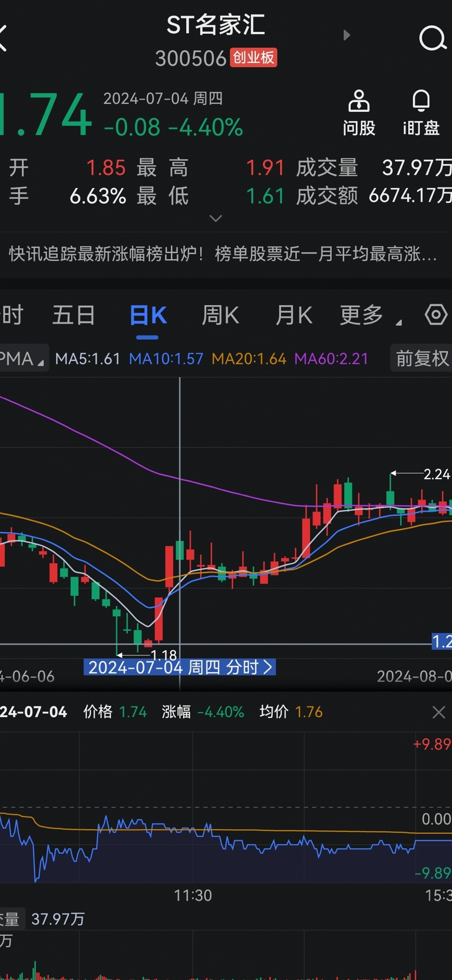Screen dimensions: 452x980
Task: Tap the 最低 1.61 value
Action: (265, 196)
